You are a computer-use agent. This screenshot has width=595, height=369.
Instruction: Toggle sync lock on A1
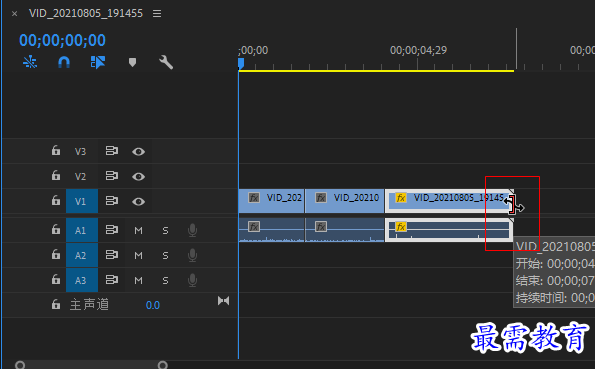[112, 230]
